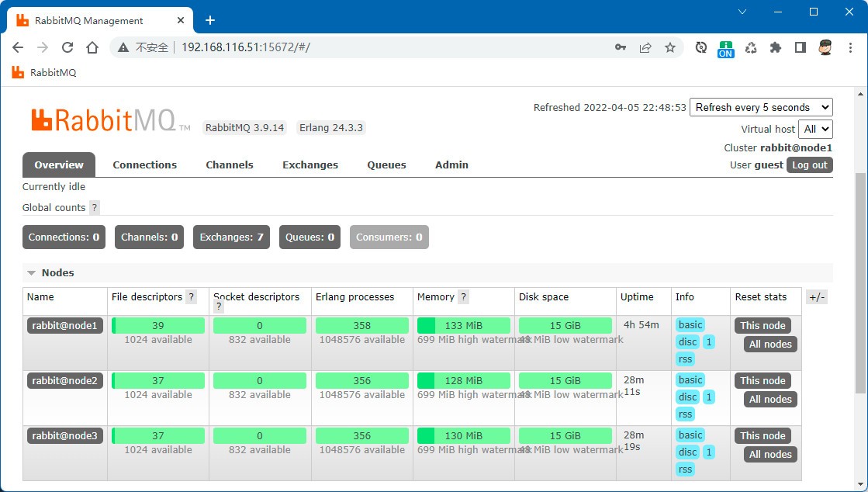
Task: Click the rss tag for rabbit@node3
Action: pyautogui.click(x=685, y=469)
